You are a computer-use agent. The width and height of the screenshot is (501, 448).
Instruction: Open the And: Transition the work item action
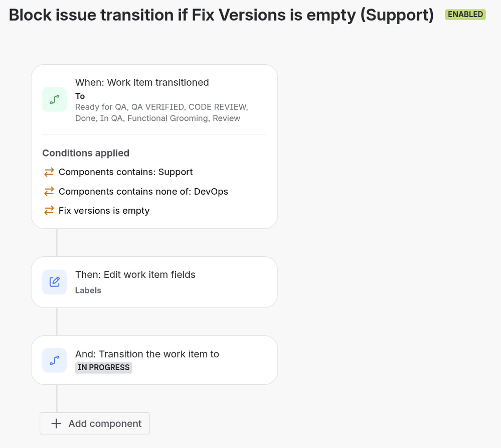coord(154,360)
